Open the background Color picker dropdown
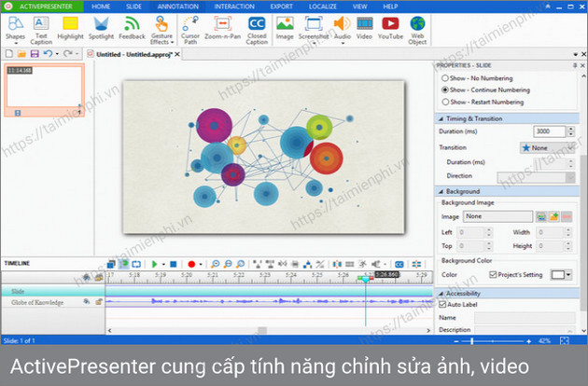 click(561, 275)
